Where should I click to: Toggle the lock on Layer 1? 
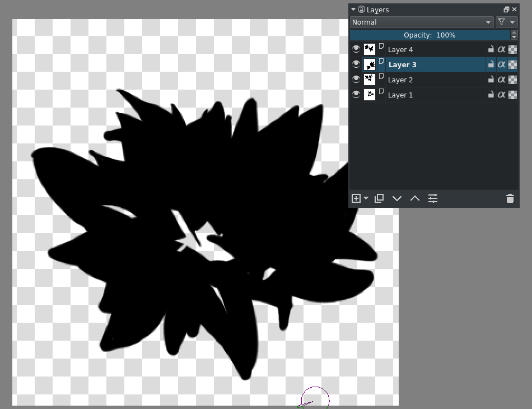point(491,94)
